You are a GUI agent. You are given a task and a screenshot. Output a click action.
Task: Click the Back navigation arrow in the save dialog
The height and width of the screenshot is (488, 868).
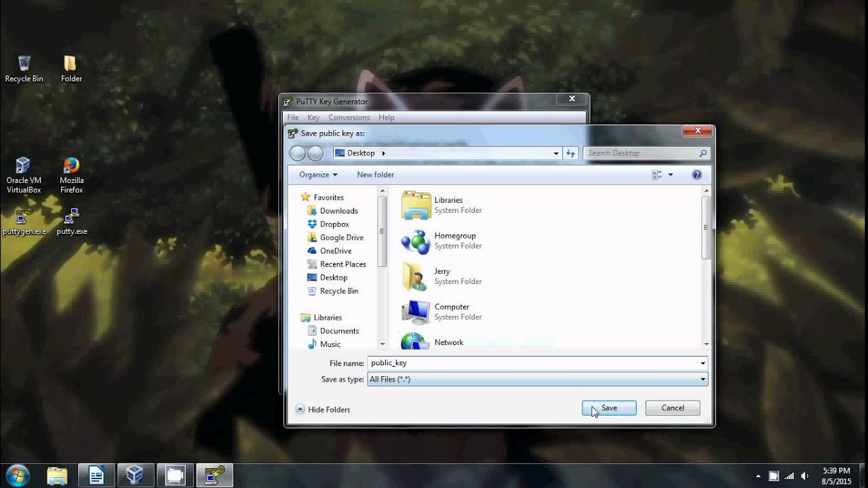tap(298, 153)
